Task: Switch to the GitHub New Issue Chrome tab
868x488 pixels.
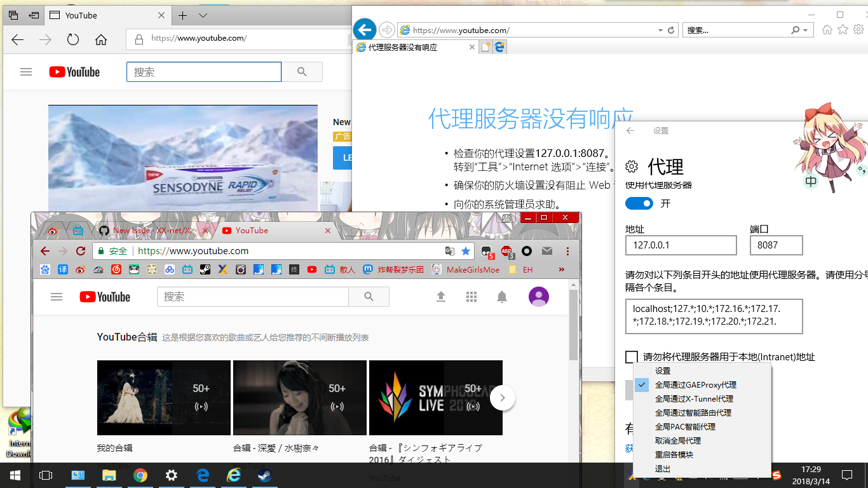Action: pos(153,231)
